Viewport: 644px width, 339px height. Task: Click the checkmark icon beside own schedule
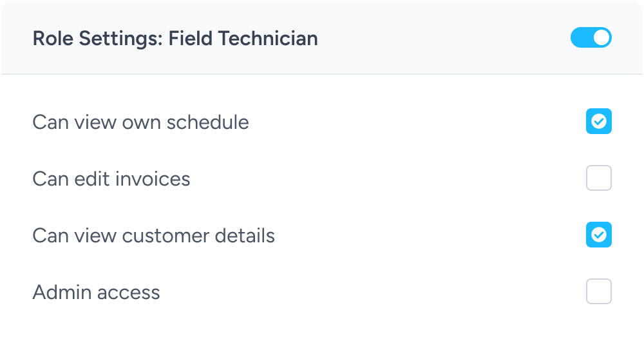599,121
